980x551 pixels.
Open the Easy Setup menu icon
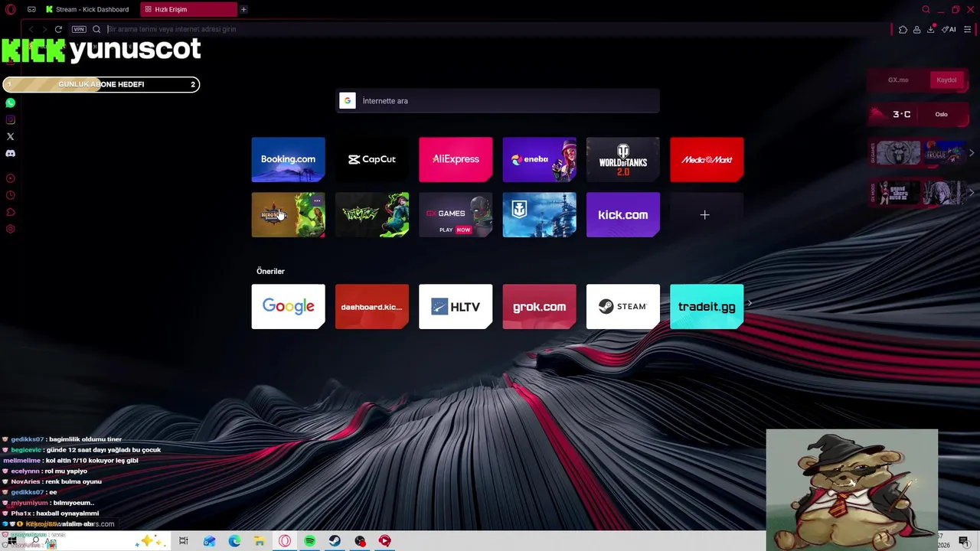click(x=968, y=29)
